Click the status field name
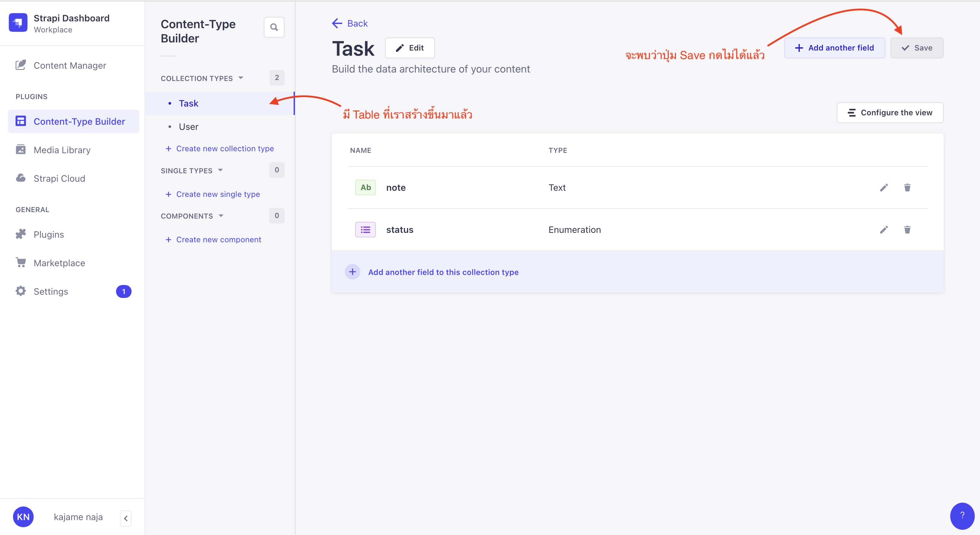 [x=400, y=230]
